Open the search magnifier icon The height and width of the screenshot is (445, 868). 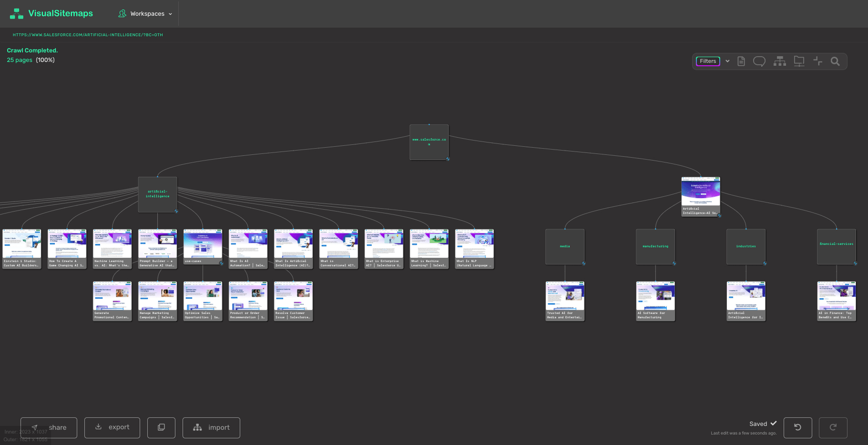point(835,61)
